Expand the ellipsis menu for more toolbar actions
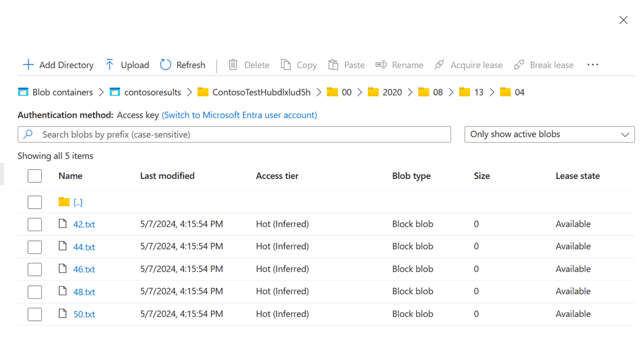Image resolution: width=644 pixels, height=346 pixels. pos(592,64)
